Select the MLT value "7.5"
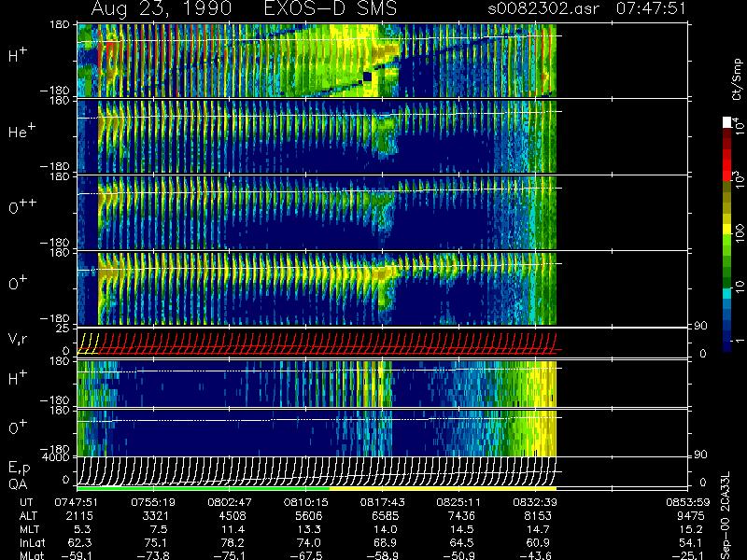This screenshot has width=747, height=560. 159,529
